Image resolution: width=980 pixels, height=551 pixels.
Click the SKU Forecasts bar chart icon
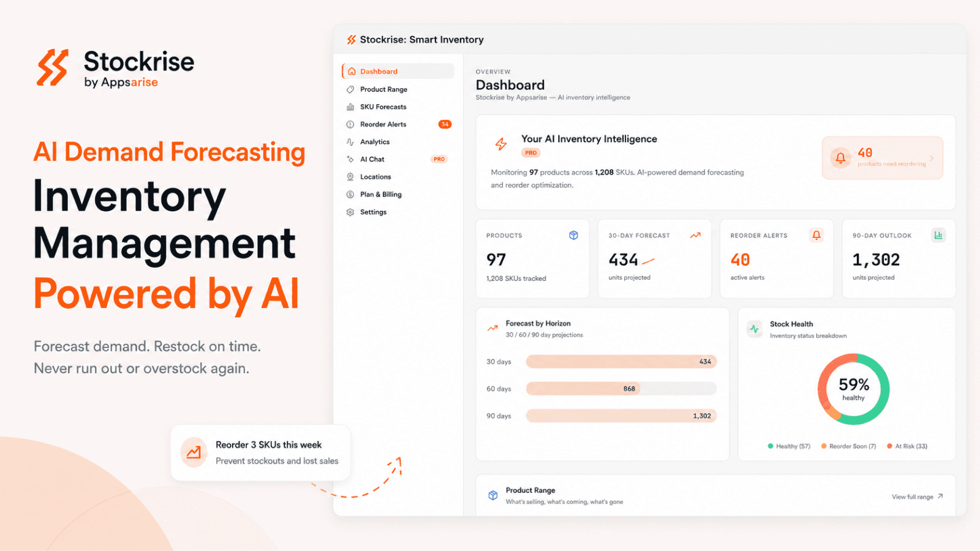[x=350, y=107]
